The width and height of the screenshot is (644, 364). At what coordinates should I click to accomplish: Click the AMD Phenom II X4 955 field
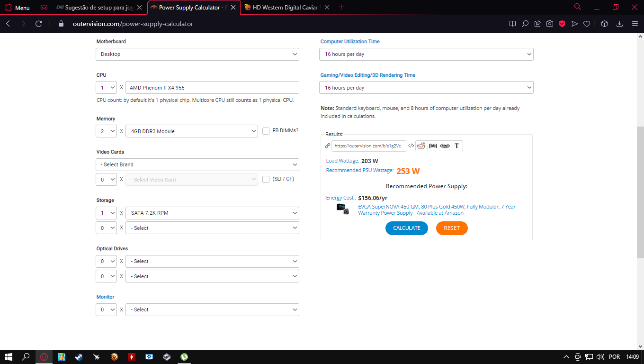click(x=212, y=87)
